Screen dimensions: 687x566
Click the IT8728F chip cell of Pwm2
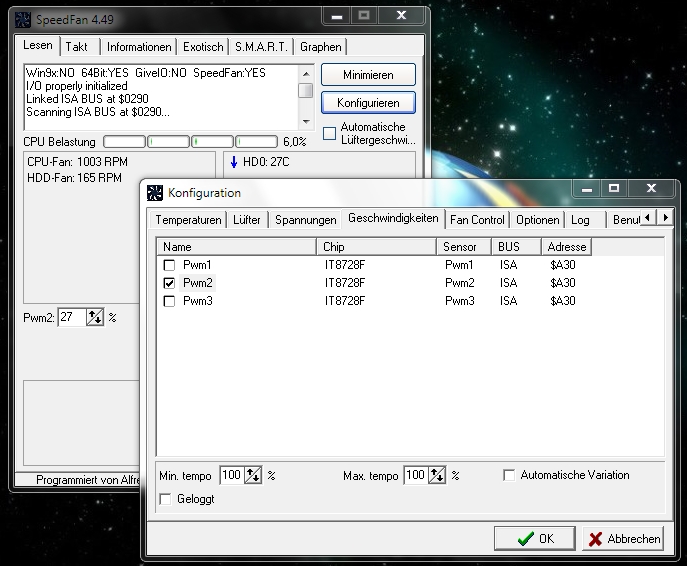pos(344,283)
